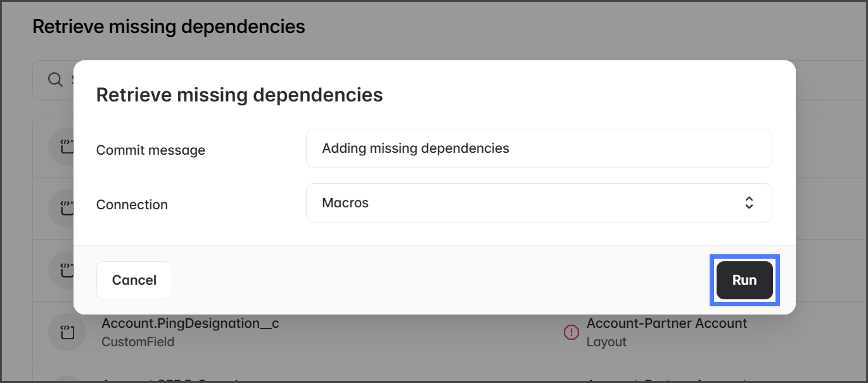Click the Run button
Screen dimensions: 868x383
click(x=744, y=280)
